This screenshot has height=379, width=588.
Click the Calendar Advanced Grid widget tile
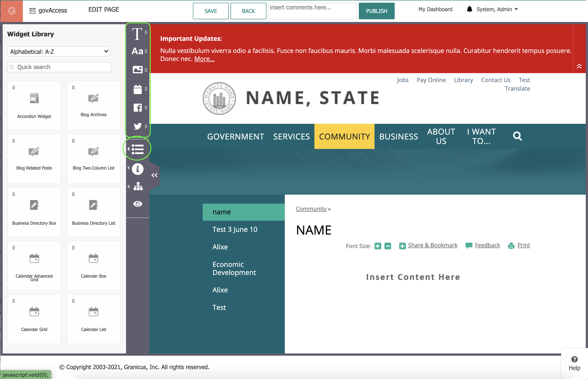click(x=34, y=266)
